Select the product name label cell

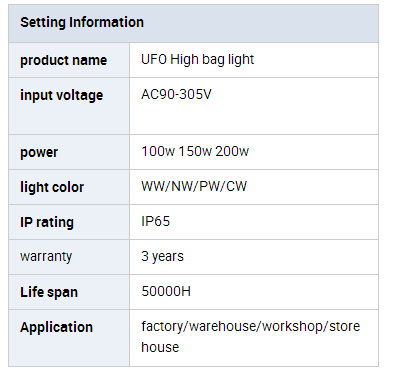click(x=69, y=60)
